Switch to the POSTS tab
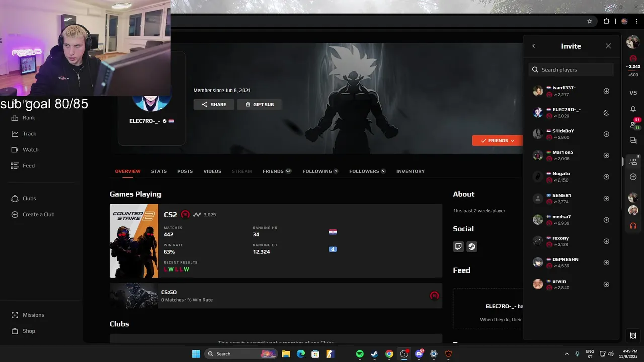 coord(185,171)
